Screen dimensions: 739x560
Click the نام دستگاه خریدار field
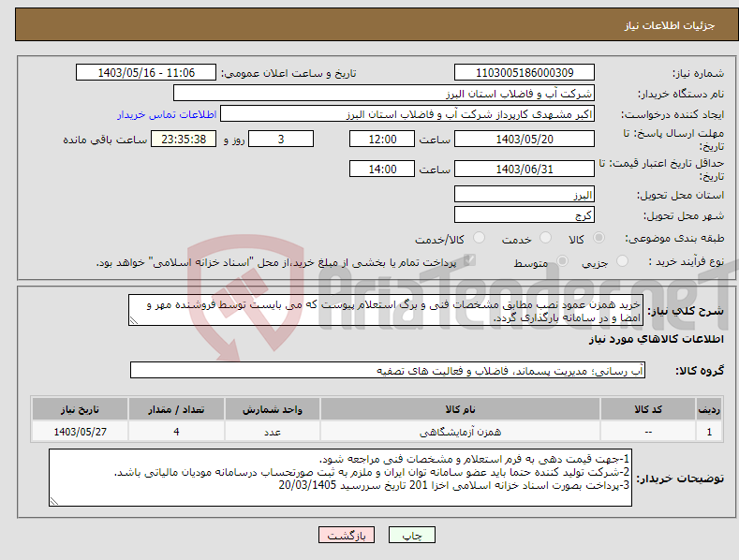(384, 94)
